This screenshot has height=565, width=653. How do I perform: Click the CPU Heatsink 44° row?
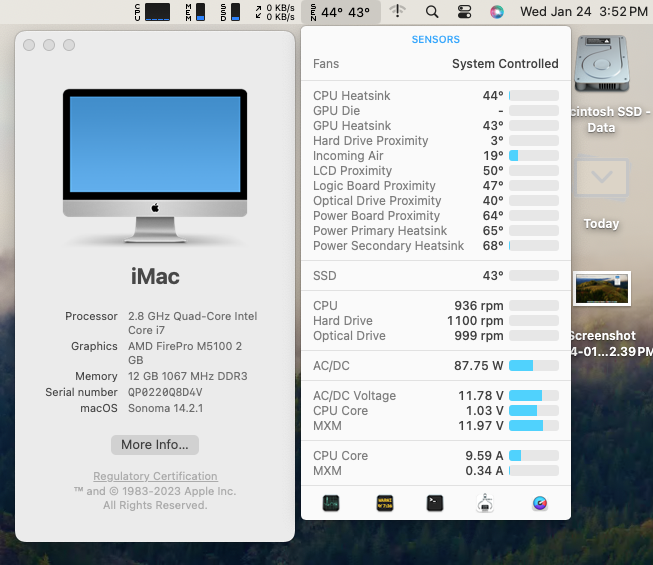point(436,96)
